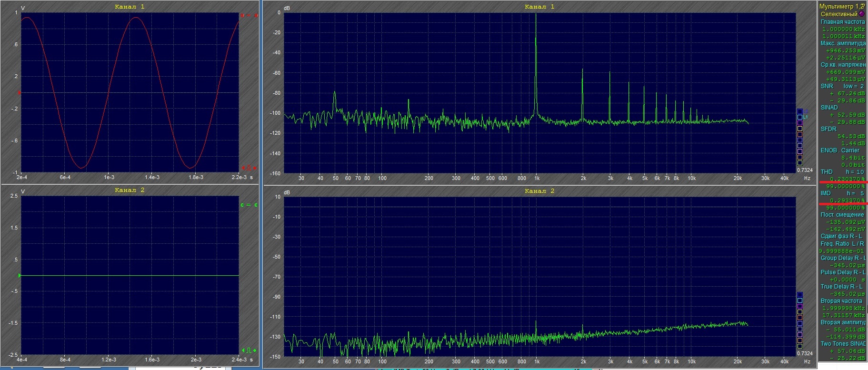Click the 1.999998 kHz second frequency value
Viewport: 868px width, 370px height.
coord(843,308)
